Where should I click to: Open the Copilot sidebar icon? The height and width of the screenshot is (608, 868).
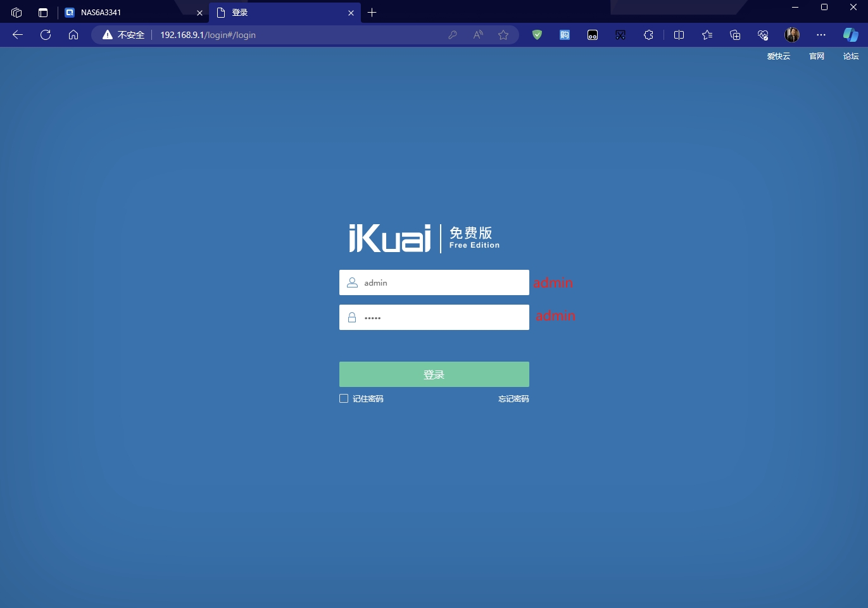pyautogui.click(x=850, y=35)
